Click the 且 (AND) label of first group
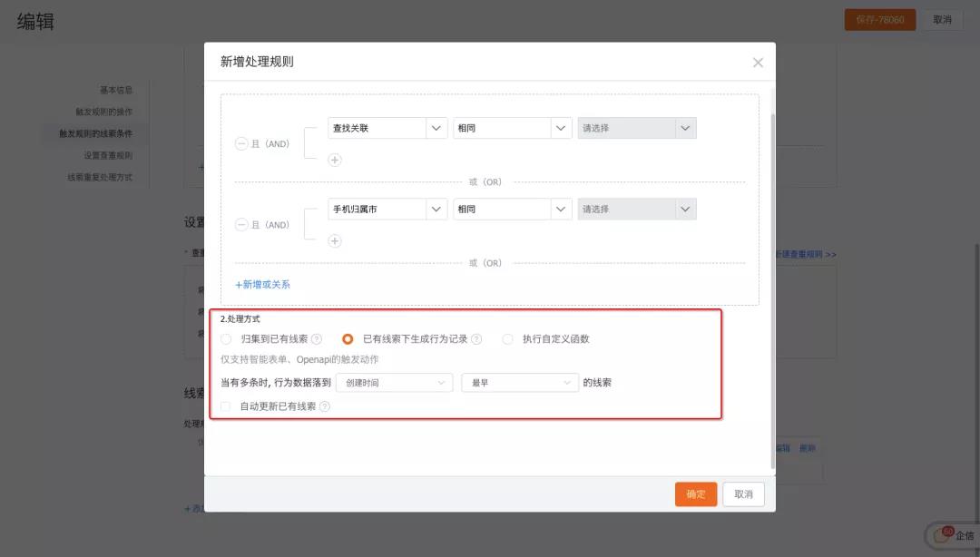This screenshot has width=980, height=557. click(270, 143)
